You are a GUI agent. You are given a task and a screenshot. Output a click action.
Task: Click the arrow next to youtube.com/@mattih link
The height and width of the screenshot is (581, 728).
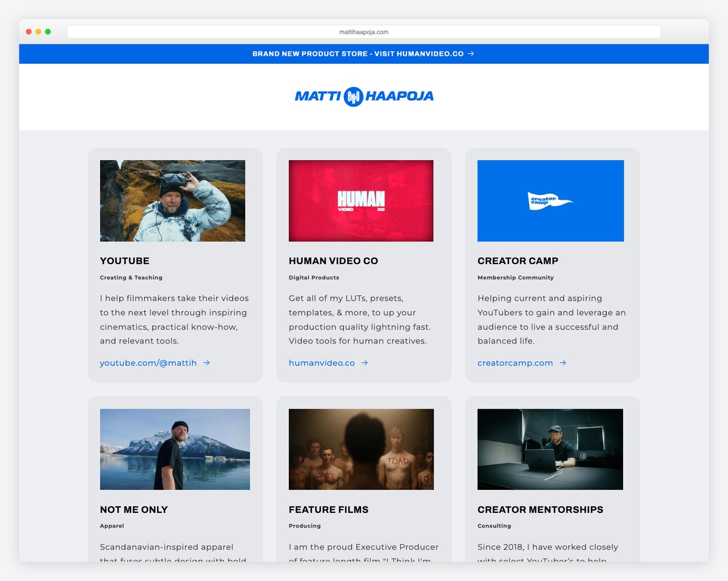click(206, 362)
